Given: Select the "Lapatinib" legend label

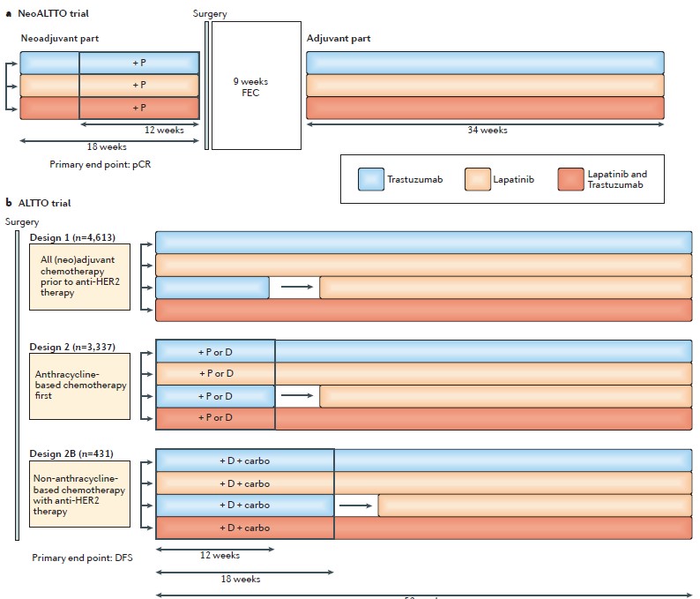Looking at the screenshot, I should [513, 180].
